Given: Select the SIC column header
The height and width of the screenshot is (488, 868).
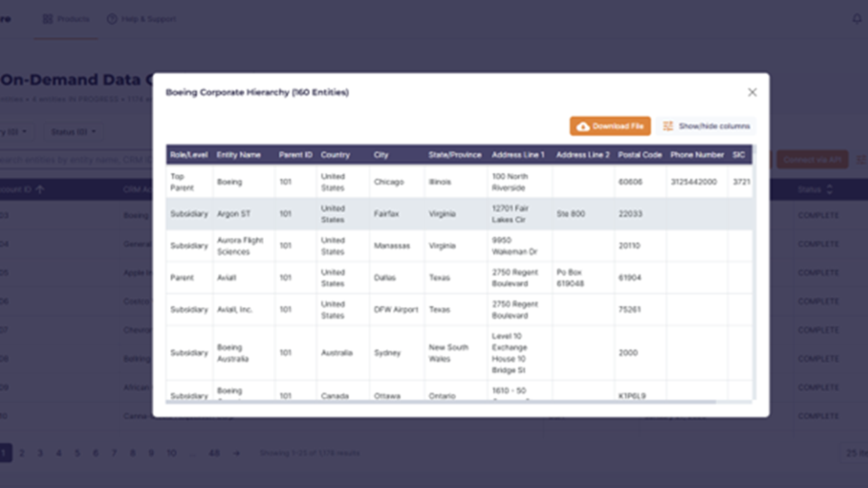Looking at the screenshot, I should [x=739, y=155].
